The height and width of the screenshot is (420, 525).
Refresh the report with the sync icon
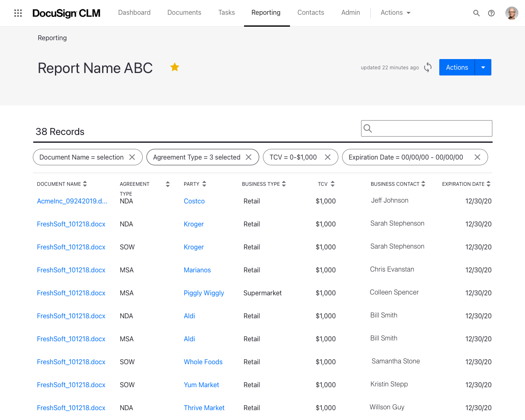(x=428, y=67)
